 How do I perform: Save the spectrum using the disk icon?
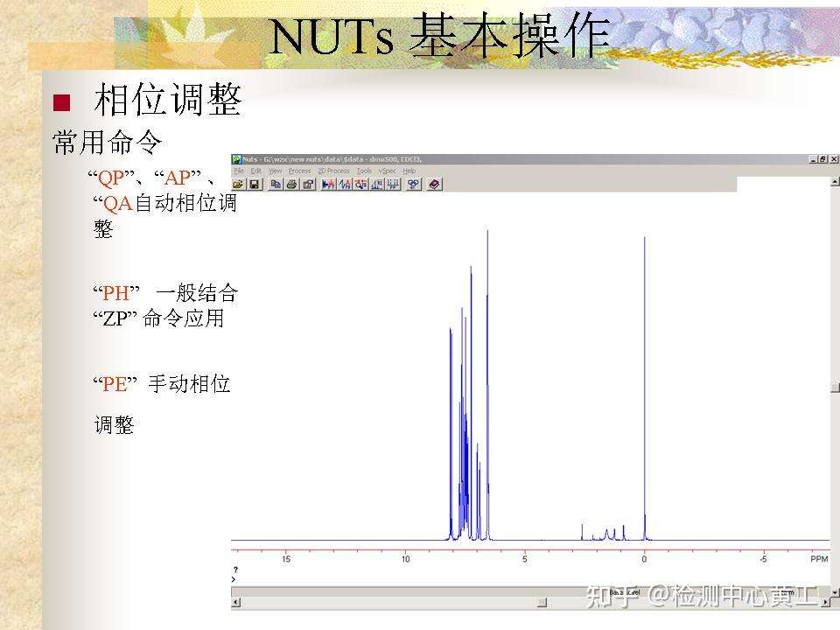point(254,184)
